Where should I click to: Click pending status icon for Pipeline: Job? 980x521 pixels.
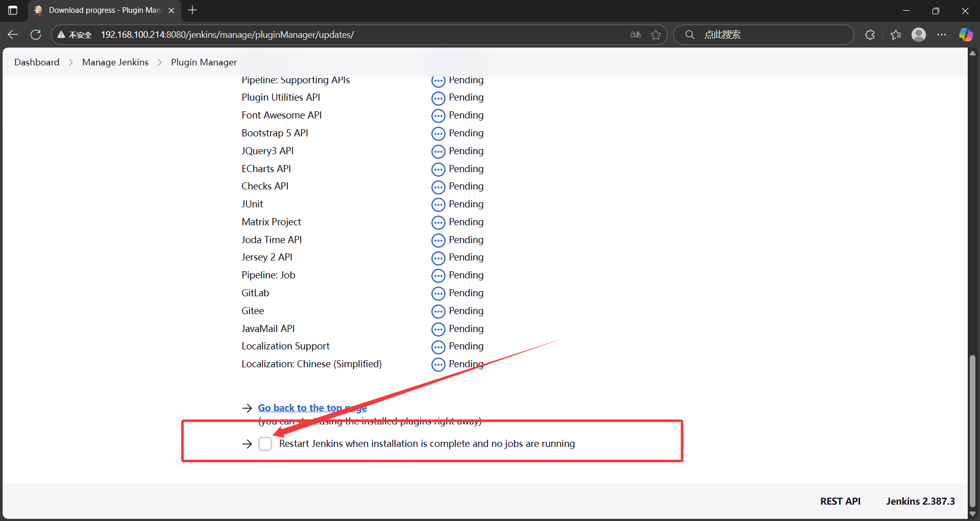coord(438,276)
